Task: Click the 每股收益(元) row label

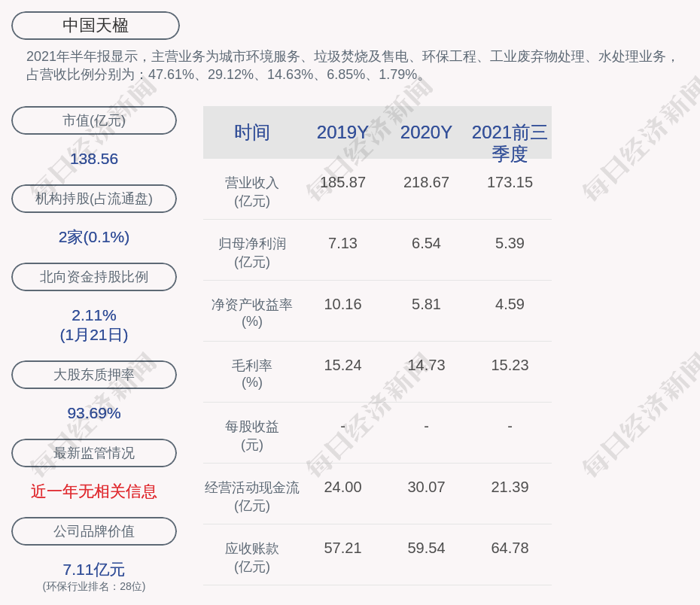Action: 252,436
